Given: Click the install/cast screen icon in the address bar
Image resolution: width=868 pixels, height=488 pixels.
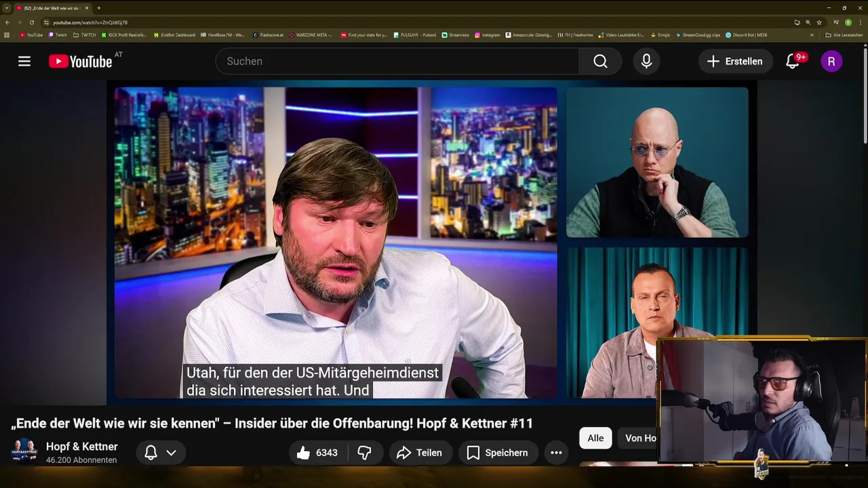Looking at the screenshot, I should coord(797,22).
